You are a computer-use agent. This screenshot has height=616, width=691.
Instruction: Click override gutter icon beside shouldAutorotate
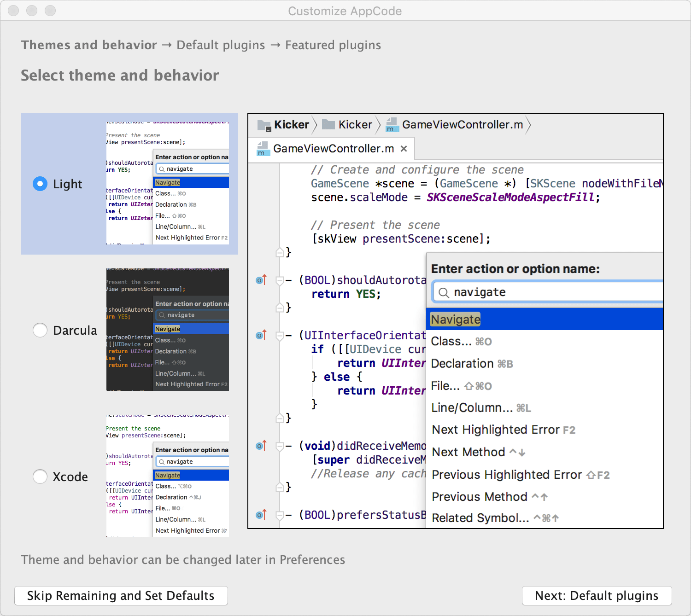tap(261, 280)
